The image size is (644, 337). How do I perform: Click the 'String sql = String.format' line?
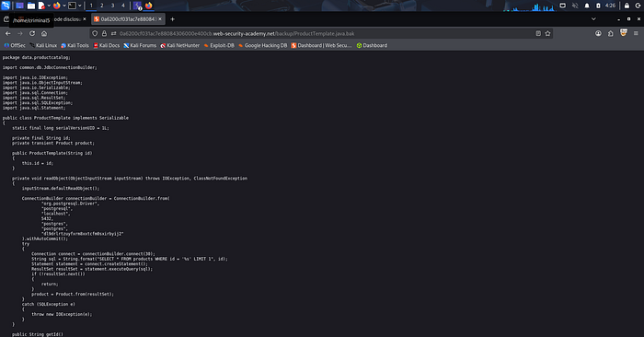coord(130,259)
